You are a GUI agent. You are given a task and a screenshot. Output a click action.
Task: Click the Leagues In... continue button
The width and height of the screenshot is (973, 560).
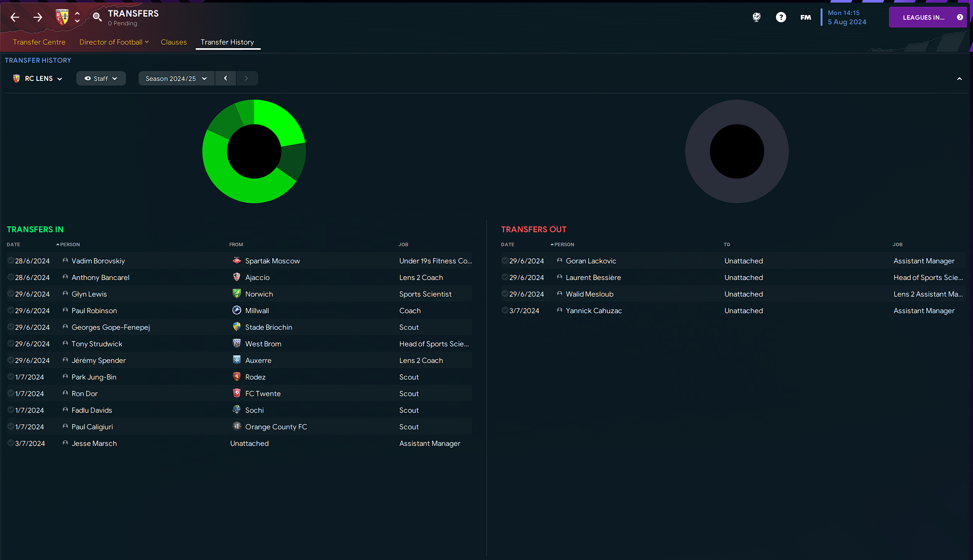(928, 17)
